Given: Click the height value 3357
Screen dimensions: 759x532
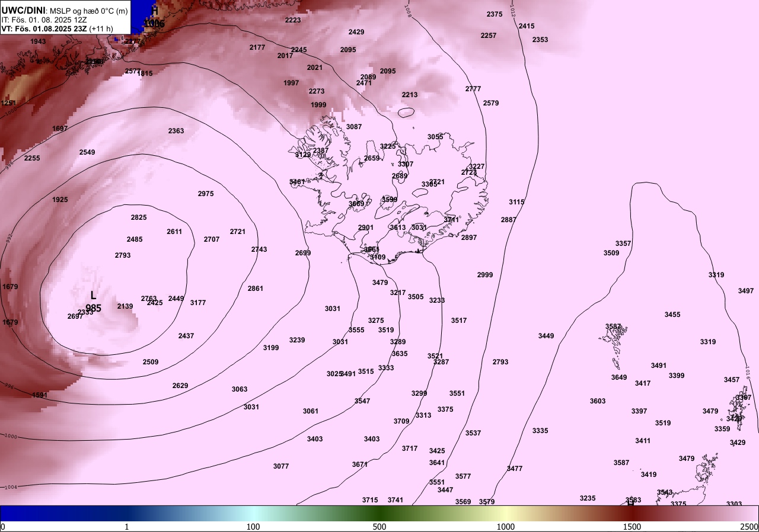Looking at the screenshot, I should (623, 243).
